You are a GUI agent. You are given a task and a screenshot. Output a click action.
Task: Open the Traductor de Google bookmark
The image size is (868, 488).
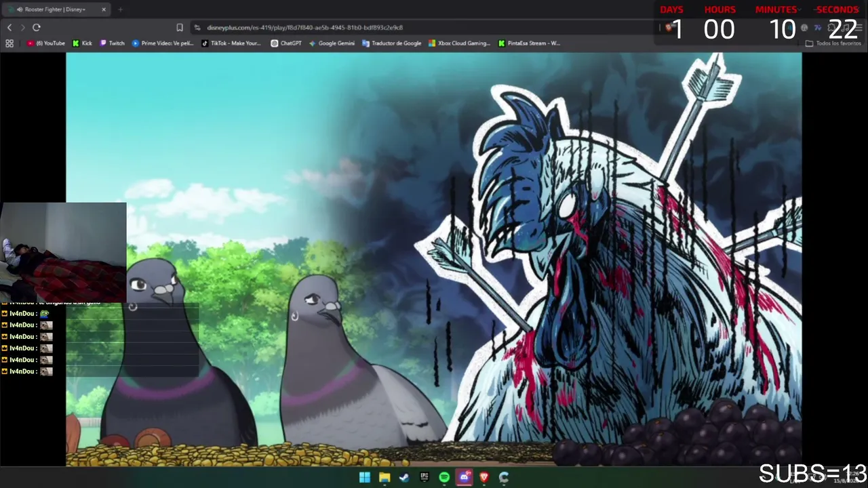tap(392, 43)
